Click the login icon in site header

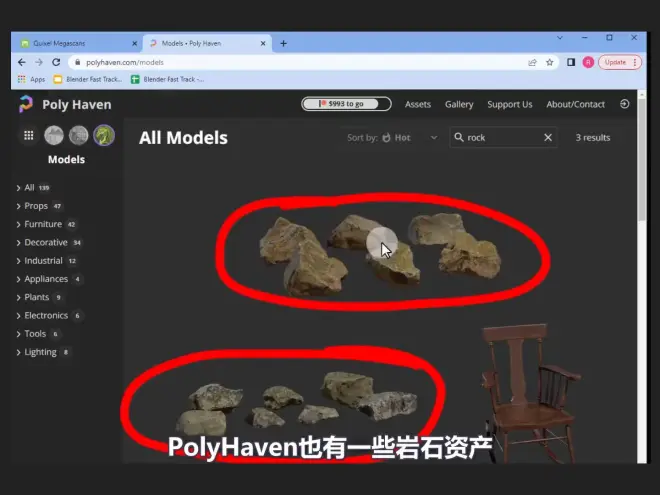tap(625, 104)
